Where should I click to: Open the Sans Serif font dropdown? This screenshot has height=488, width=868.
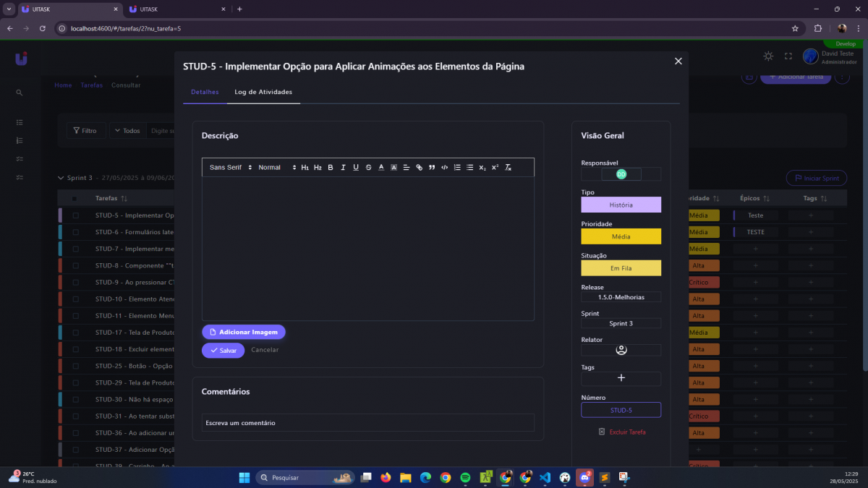(230, 168)
